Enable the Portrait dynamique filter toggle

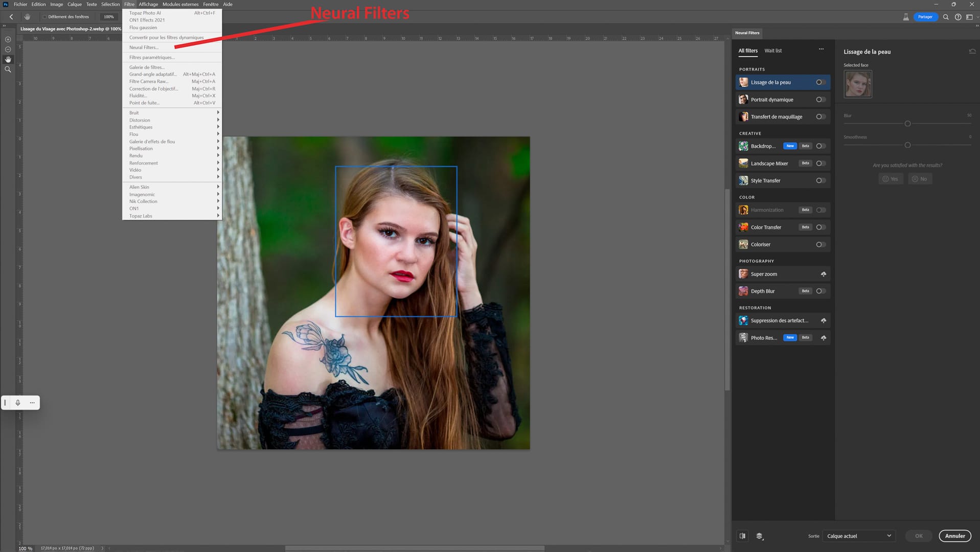(821, 99)
